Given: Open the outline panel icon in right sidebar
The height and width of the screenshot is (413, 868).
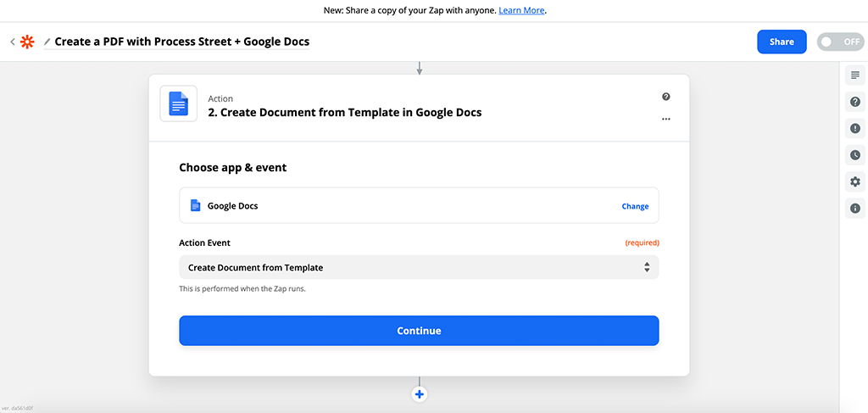Looking at the screenshot, I should pos(854,75).
